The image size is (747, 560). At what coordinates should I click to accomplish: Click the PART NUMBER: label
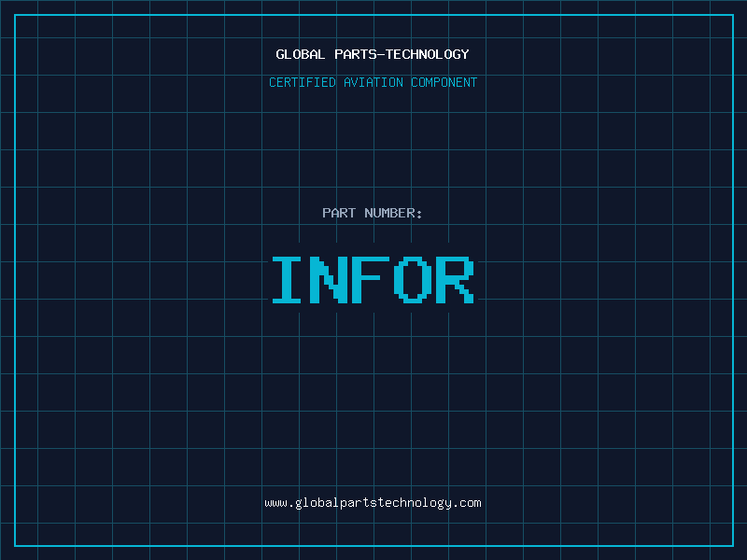pyautogui.click(x=373, y=213)
